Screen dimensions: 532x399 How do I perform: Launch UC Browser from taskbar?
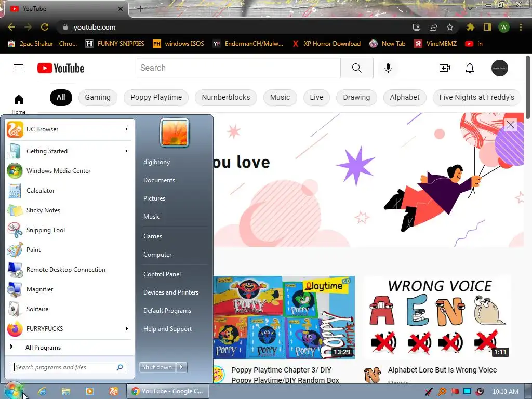pos(114,391)
